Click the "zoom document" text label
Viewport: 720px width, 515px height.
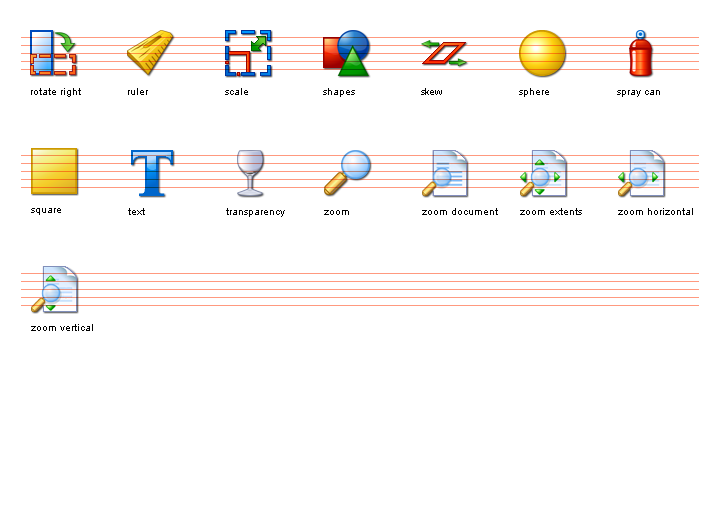[459, 212]
